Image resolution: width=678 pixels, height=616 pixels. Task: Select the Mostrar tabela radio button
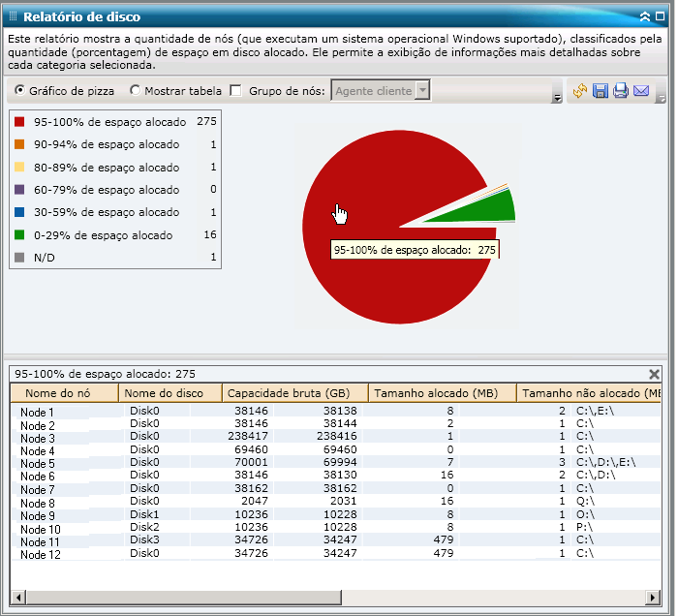(x=136, y=91)
